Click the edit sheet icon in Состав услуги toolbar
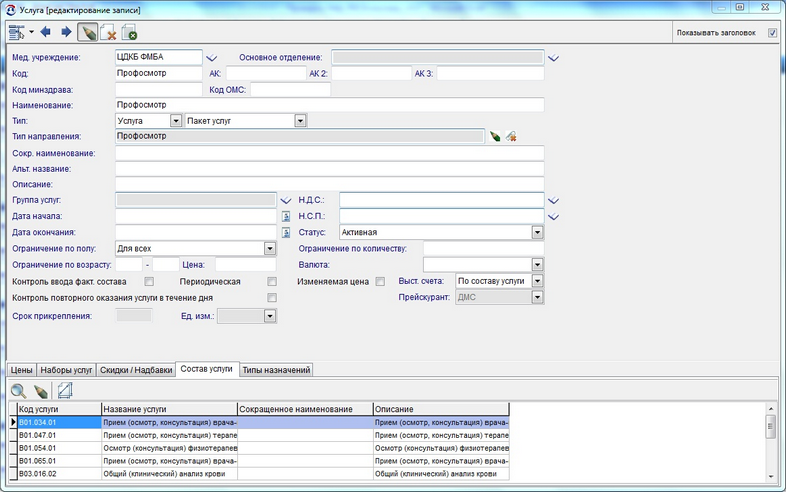786x492 pixels. [65, 390]
